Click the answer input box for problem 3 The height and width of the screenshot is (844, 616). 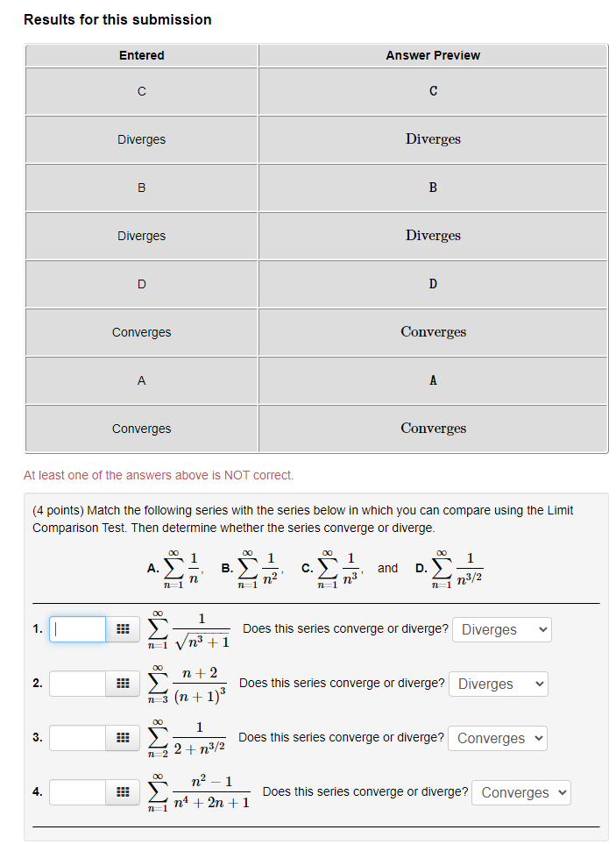(x=77, y=737)
